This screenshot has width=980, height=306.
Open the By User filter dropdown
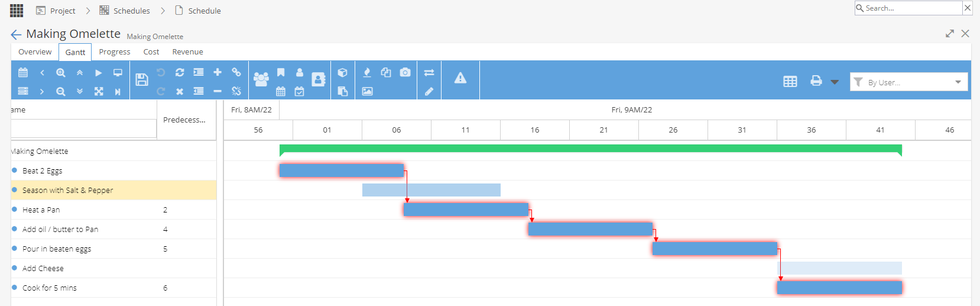click(909, 82)
